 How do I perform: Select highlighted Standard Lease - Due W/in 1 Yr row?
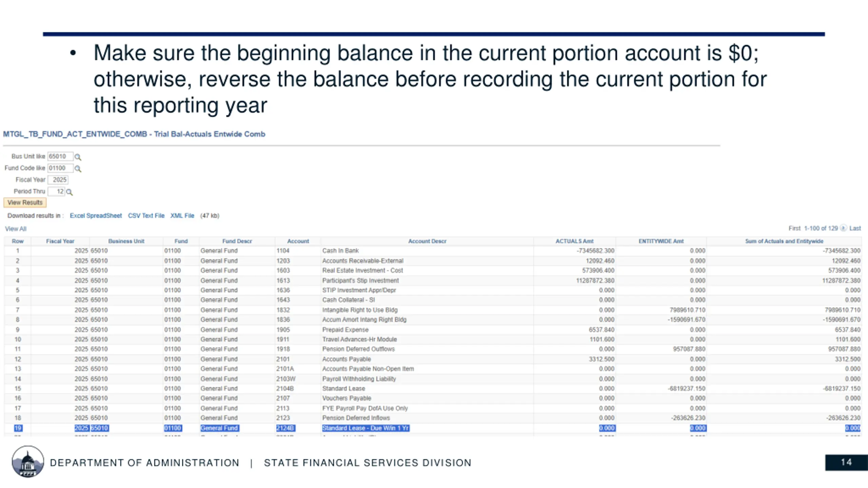pos(366,428)
